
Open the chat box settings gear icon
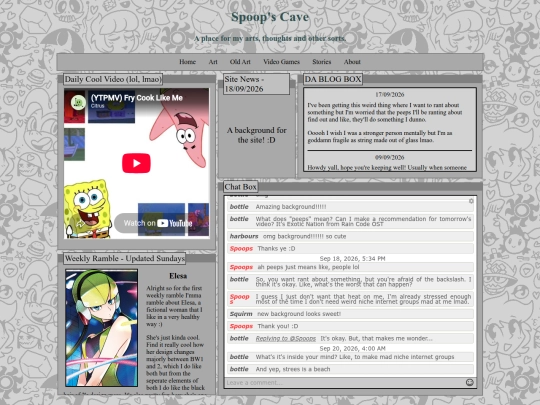pos(471,201)
